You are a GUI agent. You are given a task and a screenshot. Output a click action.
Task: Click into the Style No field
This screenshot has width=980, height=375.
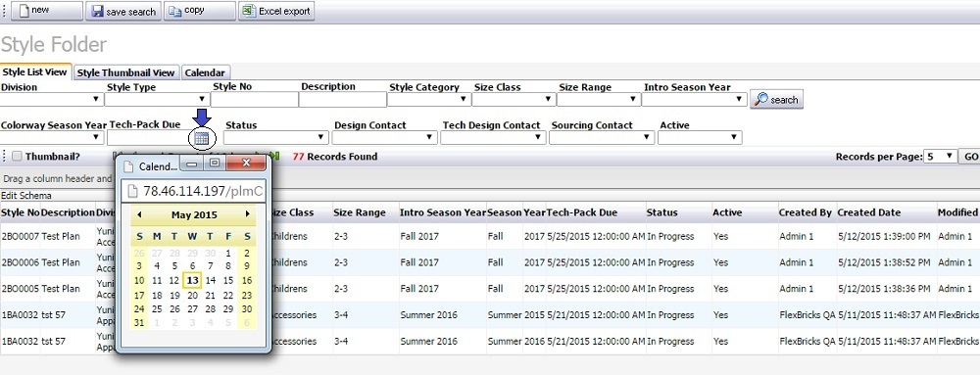click(255, 99)
